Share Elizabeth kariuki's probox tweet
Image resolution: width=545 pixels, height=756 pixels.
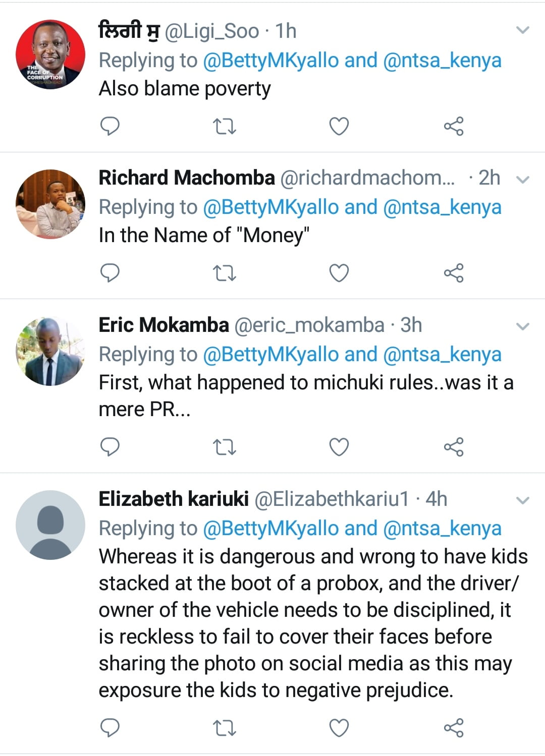click(453, 728)
